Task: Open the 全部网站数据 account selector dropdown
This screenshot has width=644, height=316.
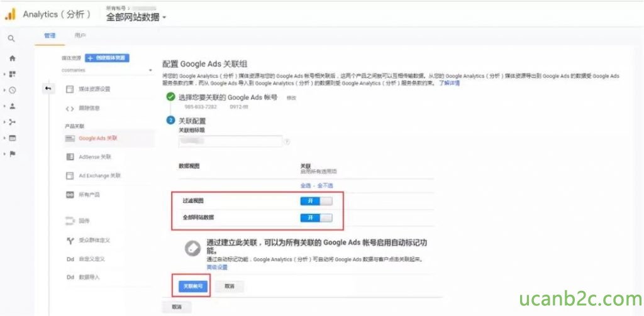Action: click(x=136, y=18)
